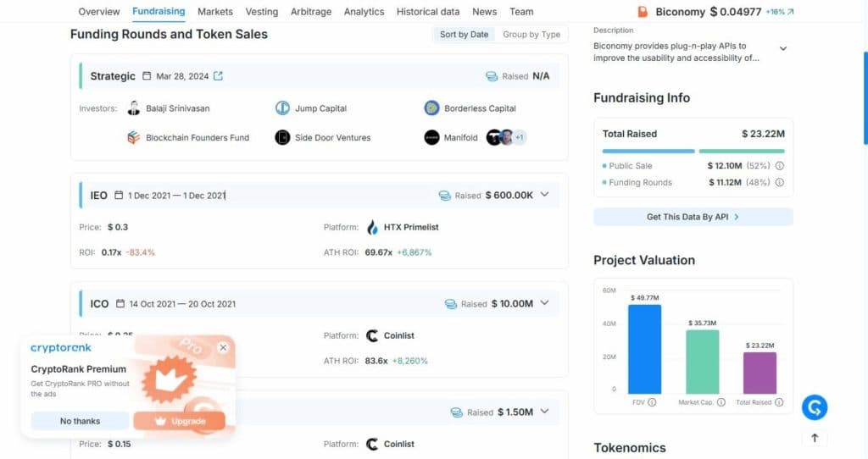Click the Total Raised chart info icon
Viewport: 868px width, 459px height.
pos(779,402)
